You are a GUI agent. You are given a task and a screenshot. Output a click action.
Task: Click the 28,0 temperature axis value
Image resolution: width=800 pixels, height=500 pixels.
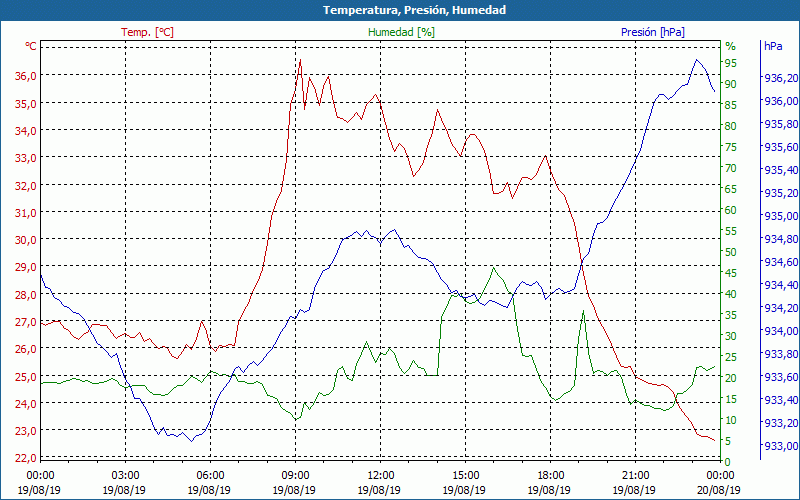(x=25, y=294)
